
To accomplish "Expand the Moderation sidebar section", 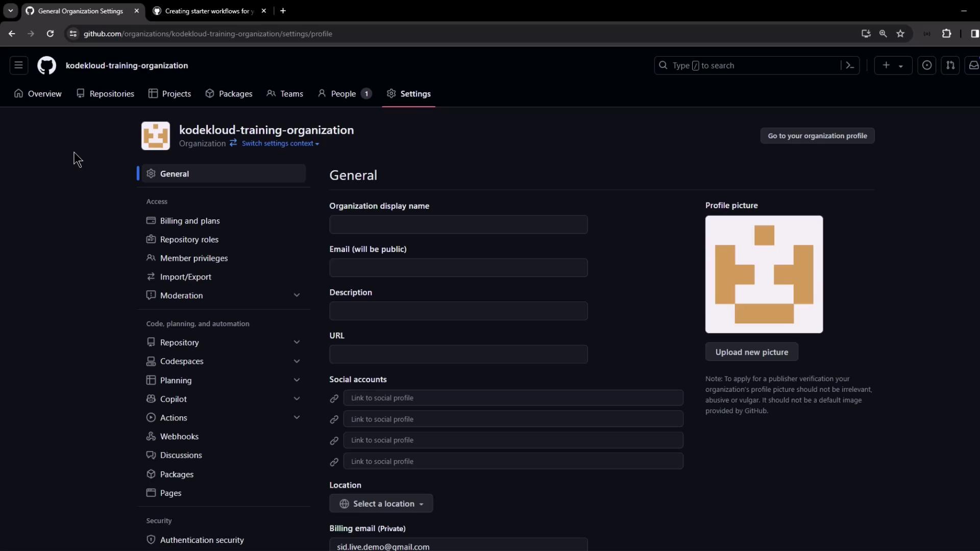I will point(297,295).
